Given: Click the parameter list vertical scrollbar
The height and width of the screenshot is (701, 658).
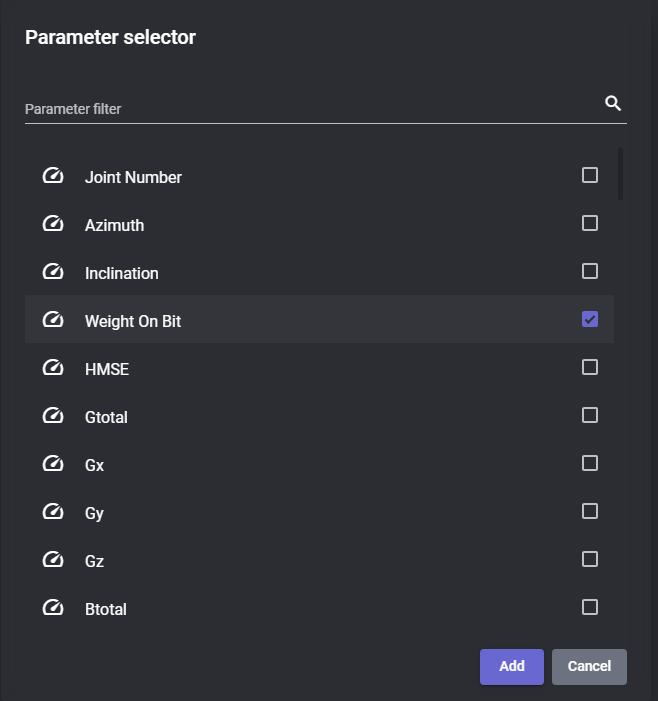Looking at the screenshot, I should 620,173.
